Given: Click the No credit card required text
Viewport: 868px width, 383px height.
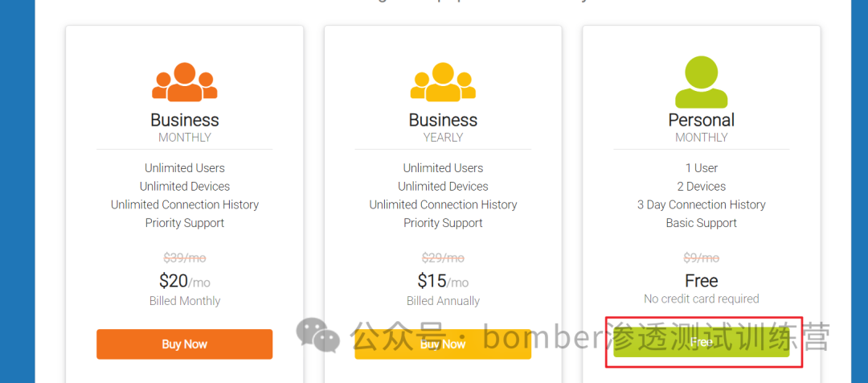Looking at the screenshot, I should [x=702, y=299].
